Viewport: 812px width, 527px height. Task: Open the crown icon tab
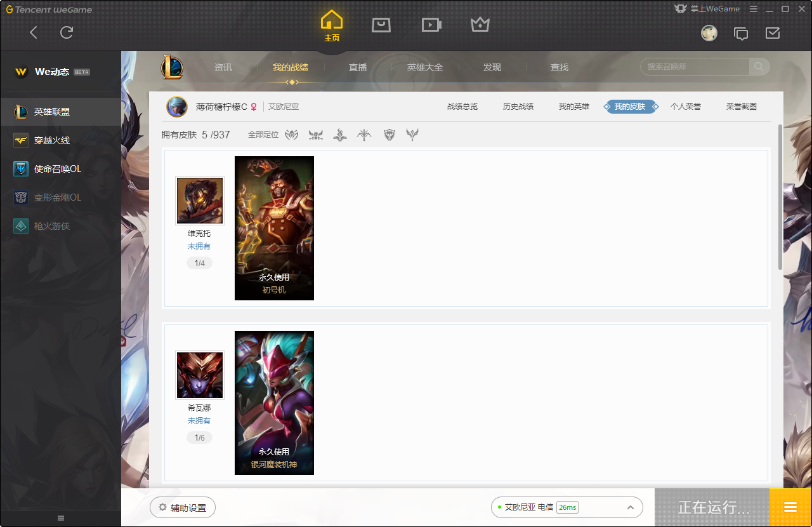(x=480, y=25)
